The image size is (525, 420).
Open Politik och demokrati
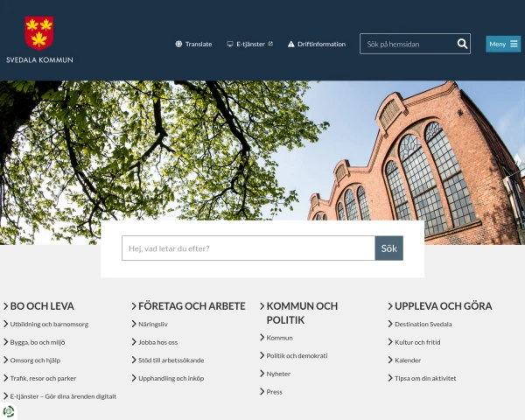coord(297,356)
